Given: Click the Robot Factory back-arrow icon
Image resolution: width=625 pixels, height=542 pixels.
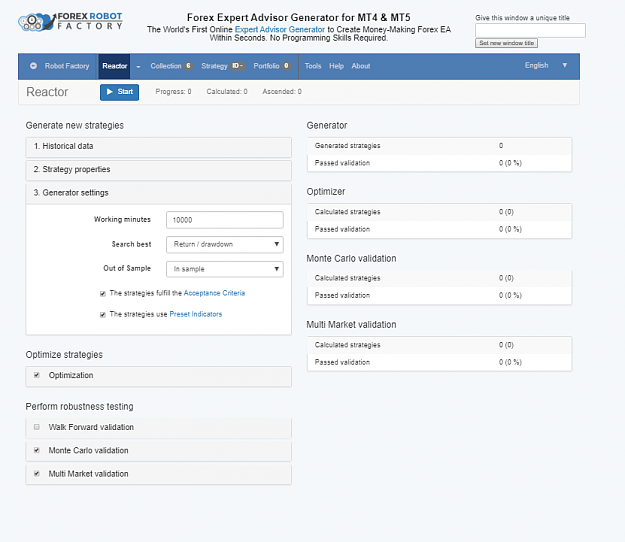Looking at the screenshot, I should coord(33,66).
